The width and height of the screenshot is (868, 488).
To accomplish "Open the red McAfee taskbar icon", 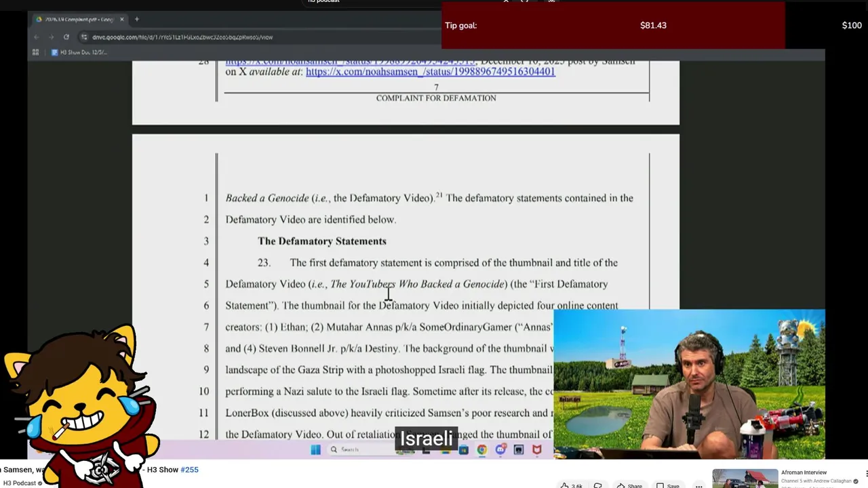I will [537, 449].
